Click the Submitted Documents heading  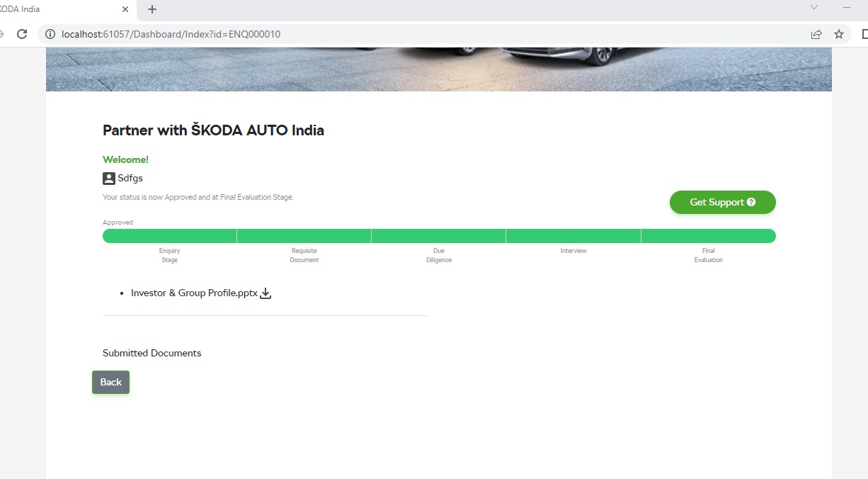[x=152, y=353]
